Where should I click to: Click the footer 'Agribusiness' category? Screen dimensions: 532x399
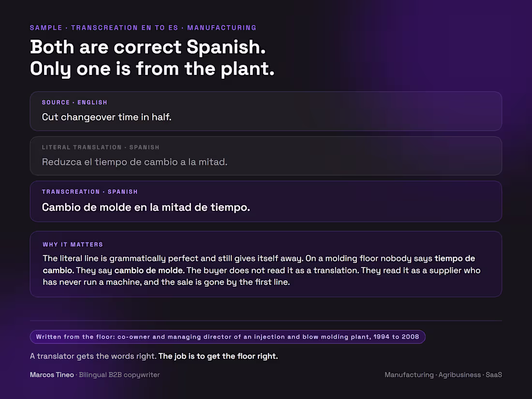(x=459, y=375)
